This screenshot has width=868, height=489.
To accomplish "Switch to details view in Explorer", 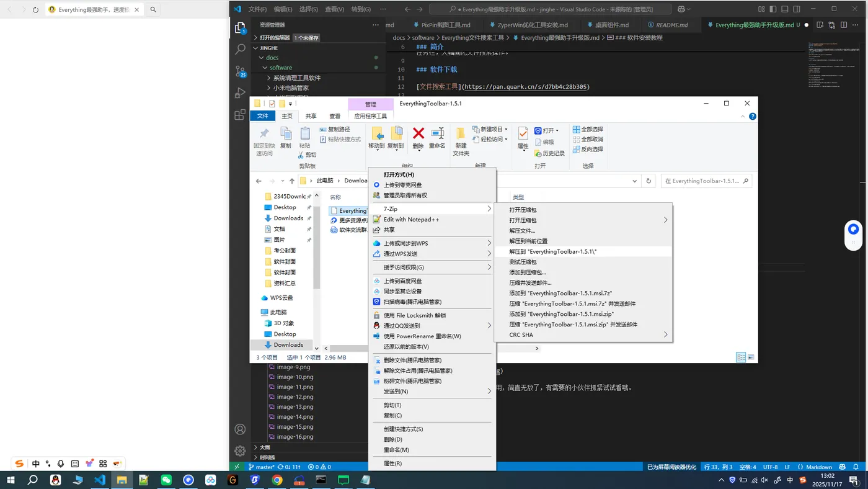I will [741, 357].
